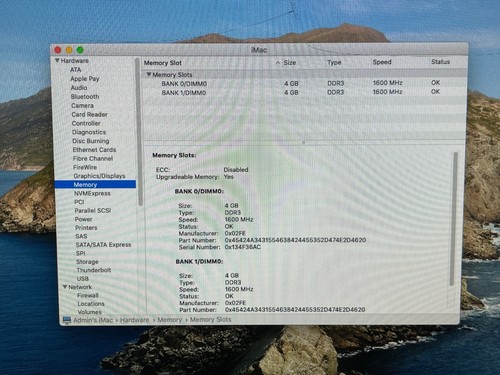Image resolution: width=500 pixels, height=375 pixels.
Task: Click the BANK 0 serial number 0x134F36AC
Action: tap(243, 247)
